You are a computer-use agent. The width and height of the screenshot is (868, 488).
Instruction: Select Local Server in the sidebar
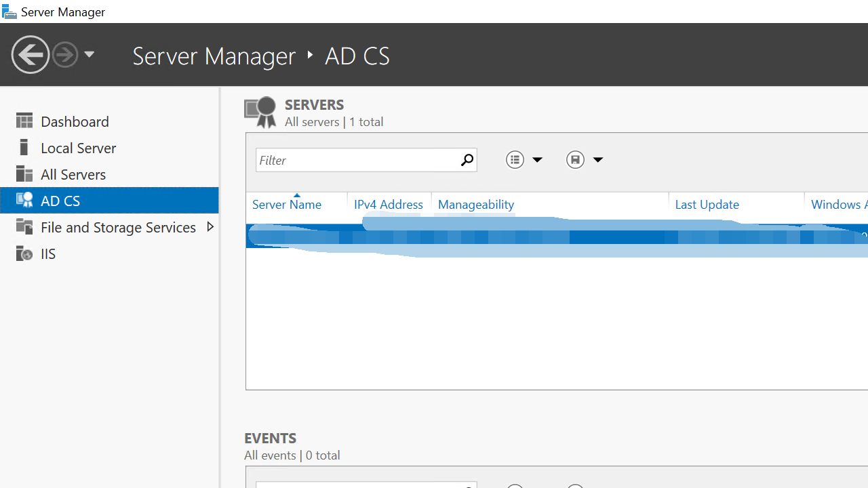78,148
